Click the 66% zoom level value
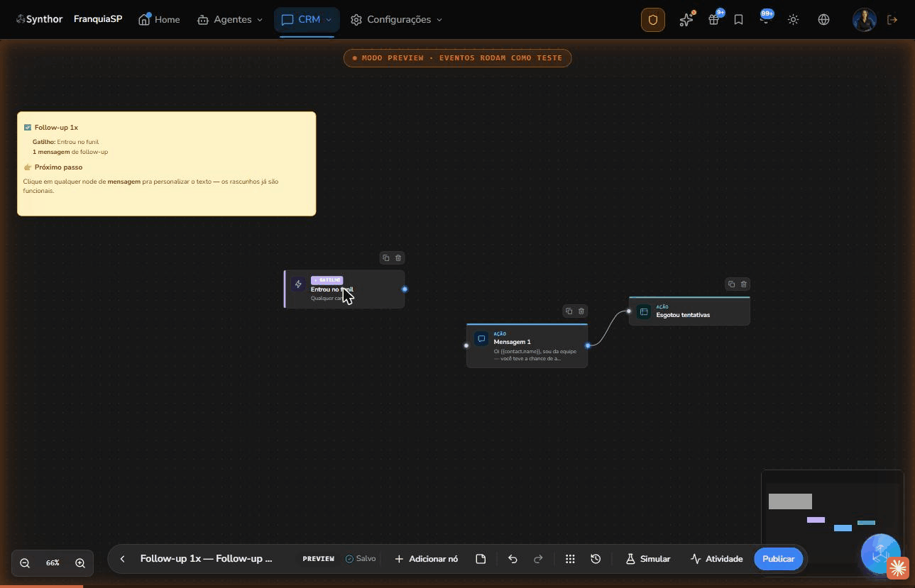Image resolution: width=915 pixels, height=588 pixels. pyautogui.click(x=53, y=563)
